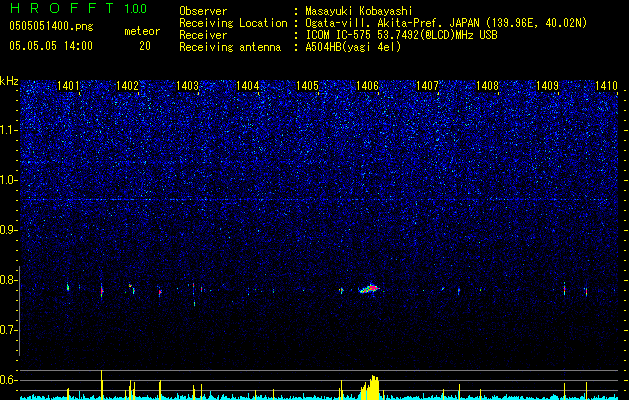
Task: Click the "Receiving antenna" field label
Action: (230, 47)
